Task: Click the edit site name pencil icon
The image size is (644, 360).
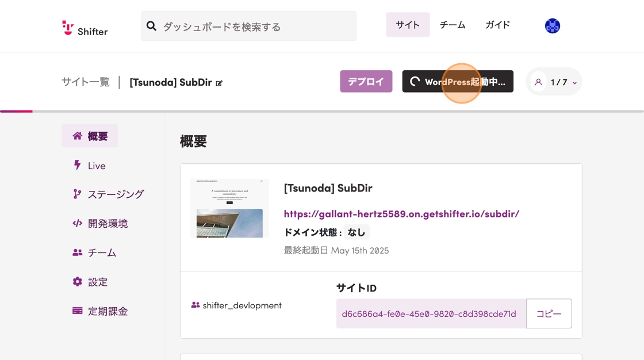Action: click(219, 83)
